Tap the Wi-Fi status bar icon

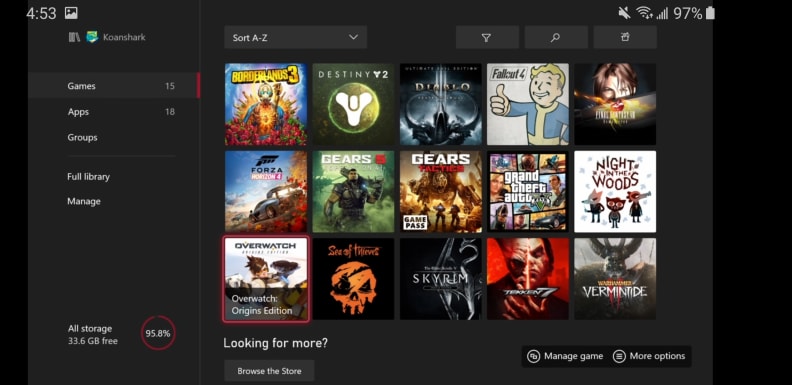[644, 13]
